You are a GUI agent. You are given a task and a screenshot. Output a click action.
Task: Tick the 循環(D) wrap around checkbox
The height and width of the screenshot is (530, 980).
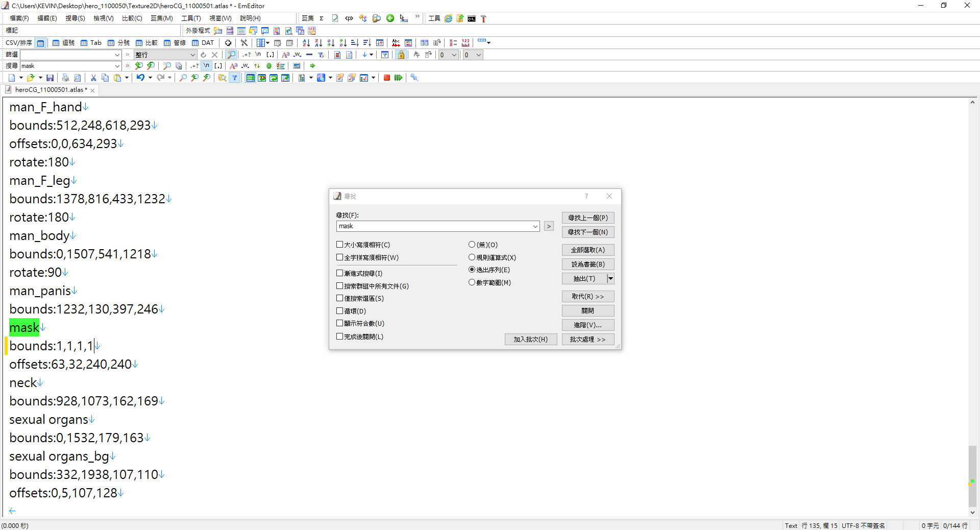(x=339, y=310)
